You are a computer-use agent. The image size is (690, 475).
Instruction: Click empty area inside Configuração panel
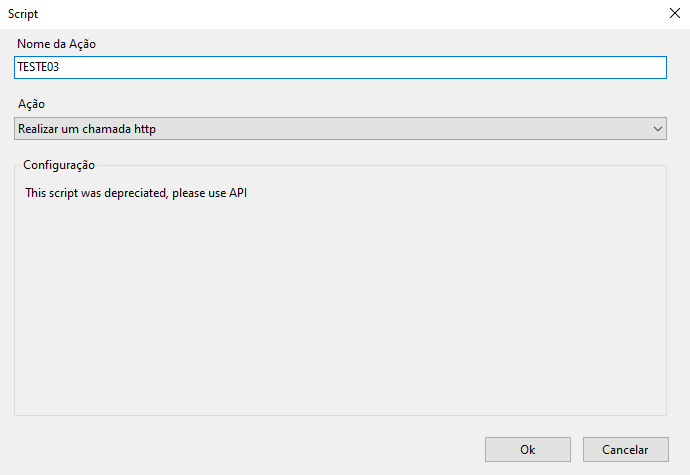pos(340,308)
